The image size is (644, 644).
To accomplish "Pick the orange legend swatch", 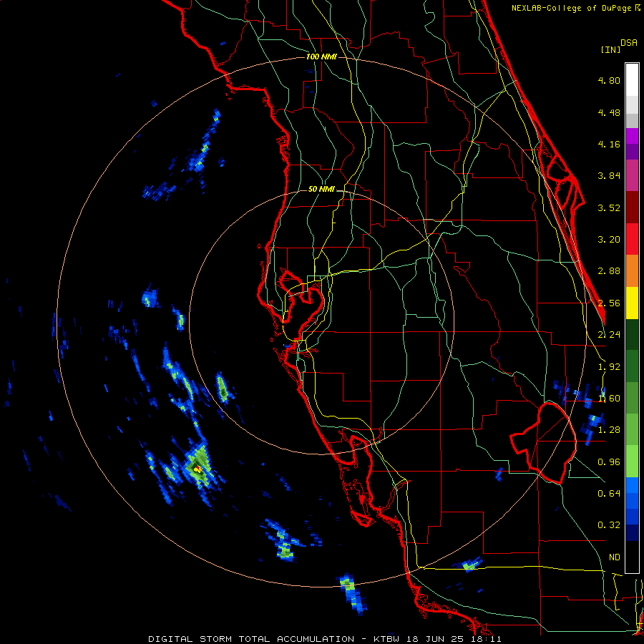I will (632, 270).
